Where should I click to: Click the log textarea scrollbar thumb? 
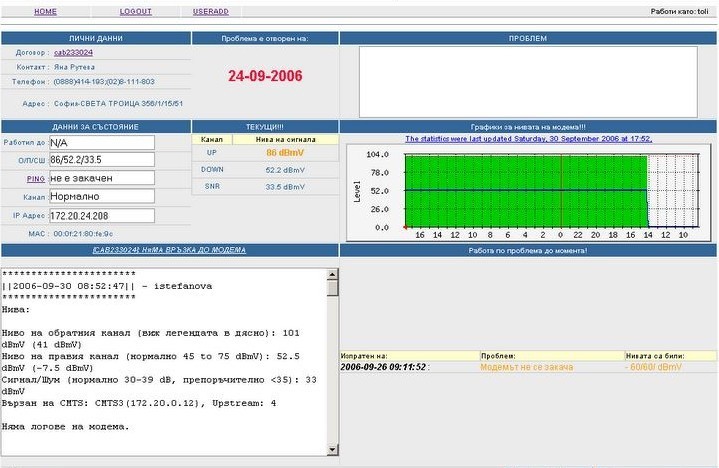point(333,288)
